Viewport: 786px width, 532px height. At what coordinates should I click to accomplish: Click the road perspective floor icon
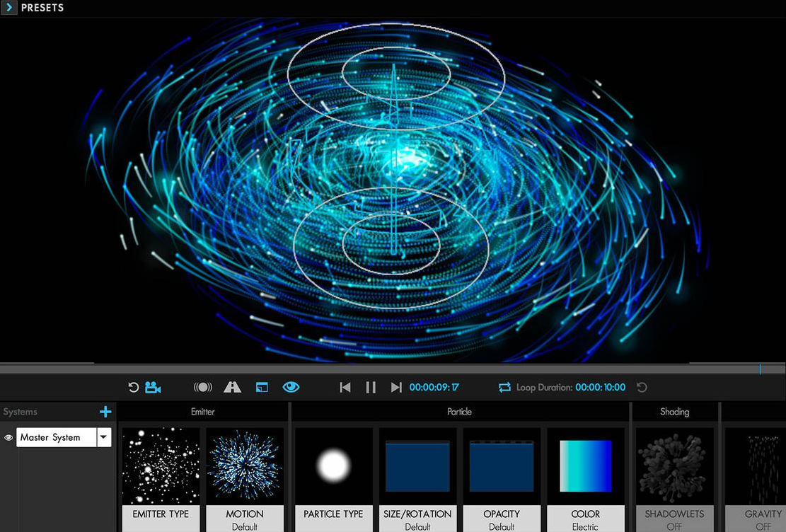pos(232,387)
